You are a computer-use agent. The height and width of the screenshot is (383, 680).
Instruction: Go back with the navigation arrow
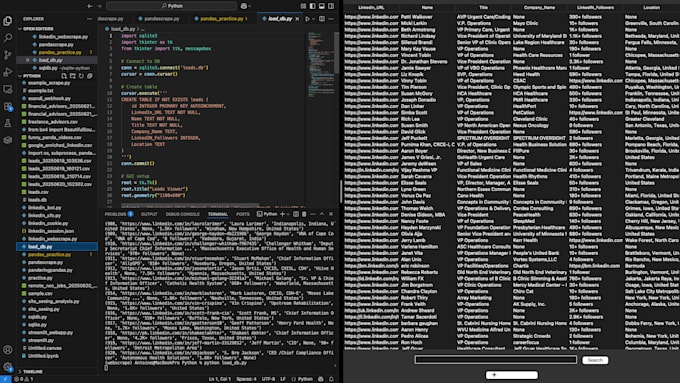90,6
